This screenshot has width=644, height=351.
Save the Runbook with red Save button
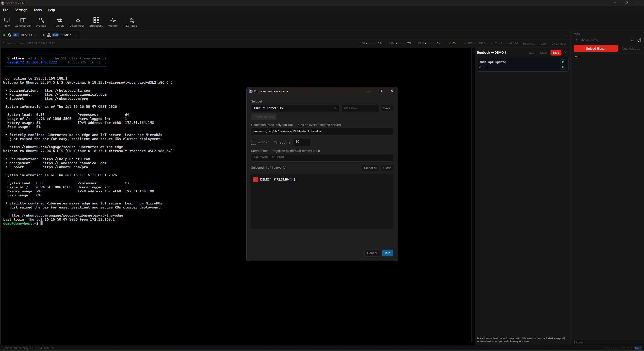click(x=556, y=53)
